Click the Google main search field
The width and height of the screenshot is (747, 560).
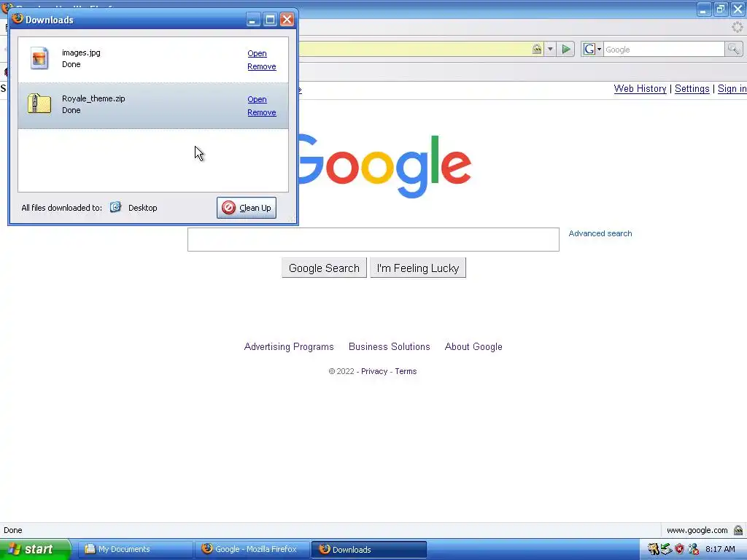[x=373, y=239]
